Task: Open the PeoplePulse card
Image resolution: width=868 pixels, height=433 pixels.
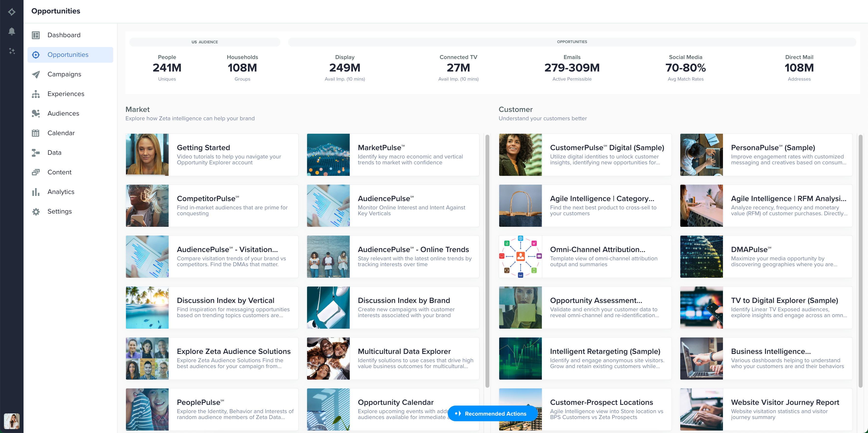Action: [x=212, y=409]
